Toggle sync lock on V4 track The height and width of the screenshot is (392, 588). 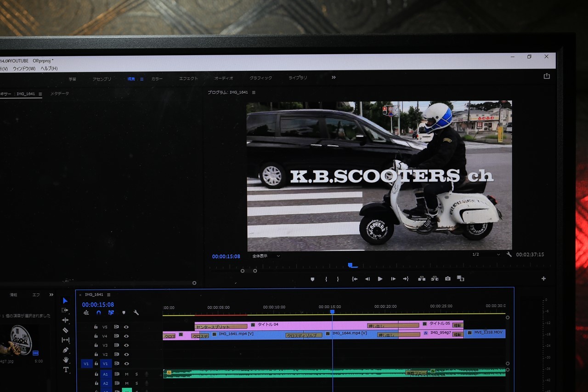116,336
